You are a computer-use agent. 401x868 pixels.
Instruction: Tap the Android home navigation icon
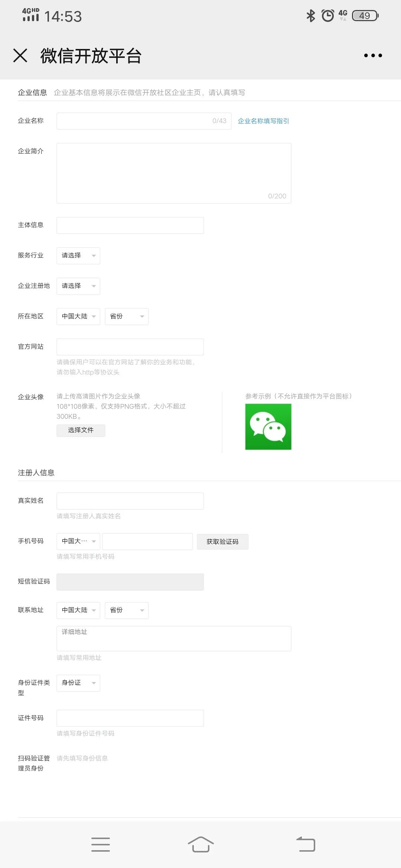coord(200,844)
